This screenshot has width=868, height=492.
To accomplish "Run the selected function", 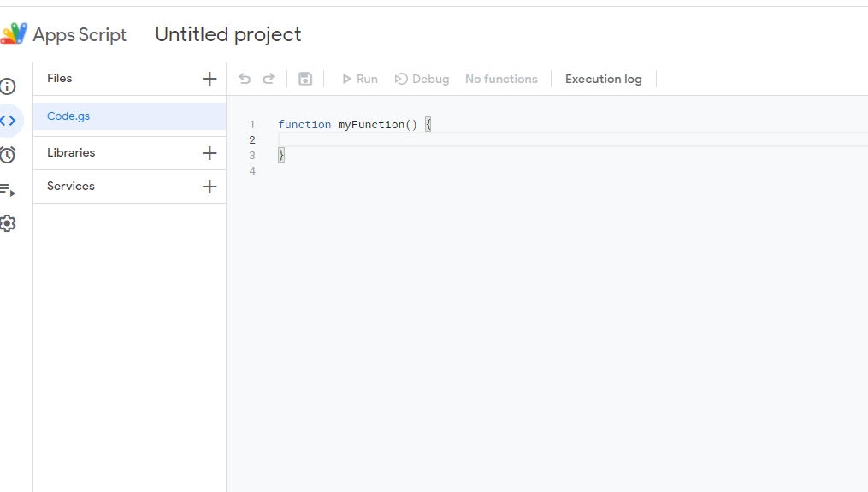I will click(x=360, y=80).
